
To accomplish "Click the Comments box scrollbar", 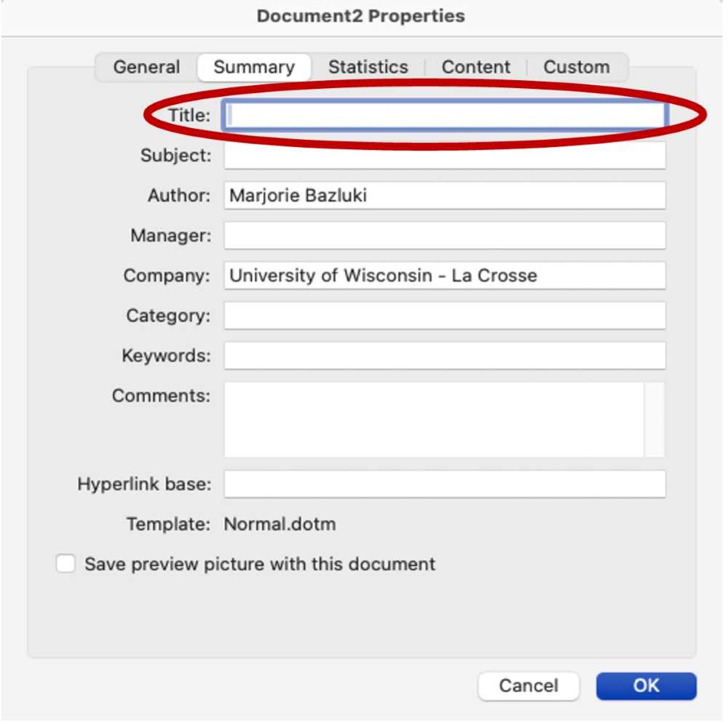I will [654, 420].
